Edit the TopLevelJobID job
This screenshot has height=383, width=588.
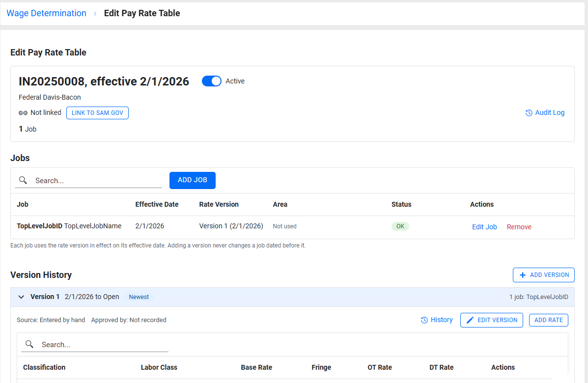pos(484,227)
